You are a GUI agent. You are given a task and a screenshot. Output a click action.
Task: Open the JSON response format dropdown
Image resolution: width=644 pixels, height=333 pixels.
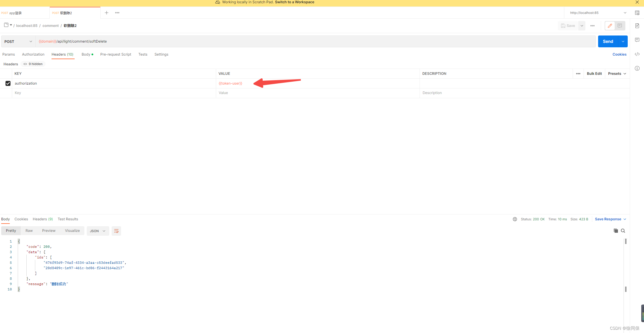[x=98, y=231]
